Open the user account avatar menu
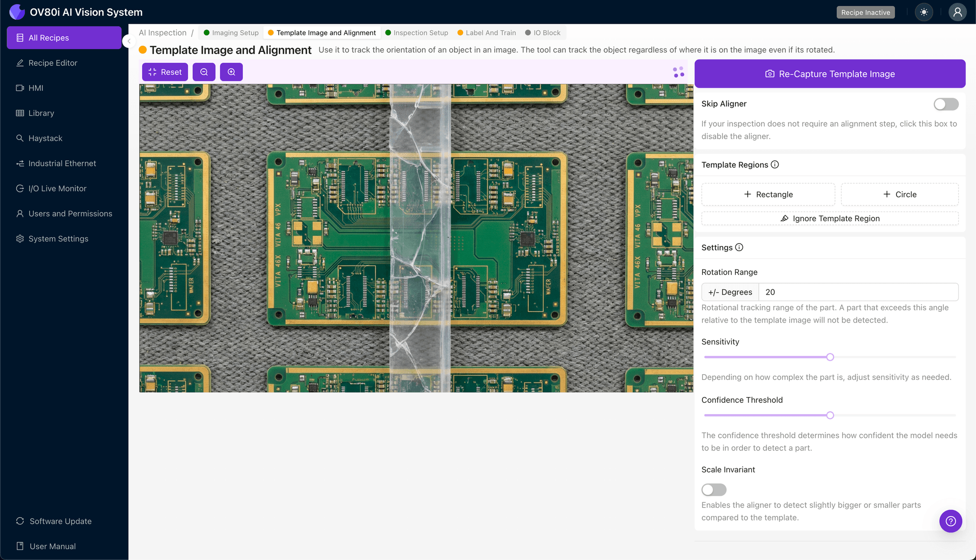This screenshot has height=560, width=976. point(957,12)
